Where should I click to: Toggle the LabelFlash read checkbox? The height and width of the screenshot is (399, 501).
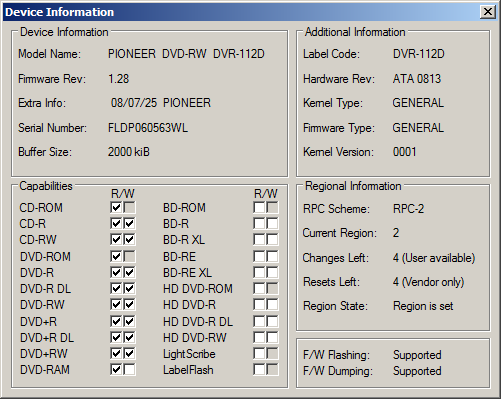[x=259, y=369]
